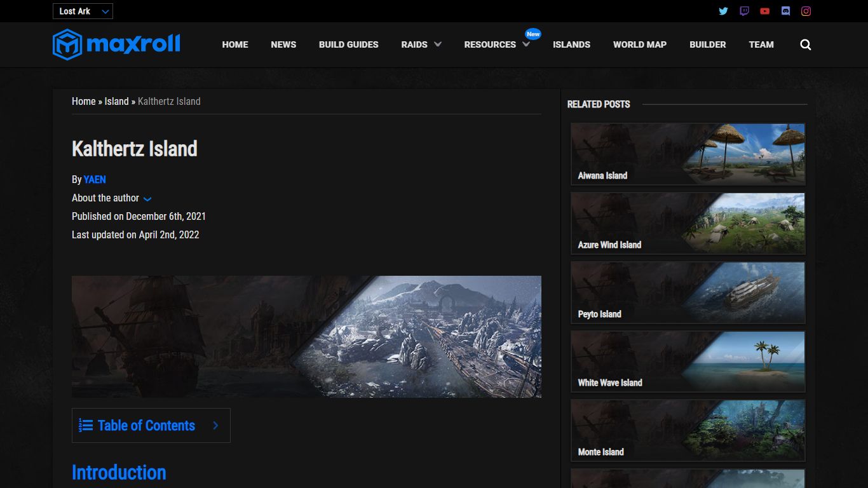
Task: Expand the Resources menu chevron
Action: 526,44
